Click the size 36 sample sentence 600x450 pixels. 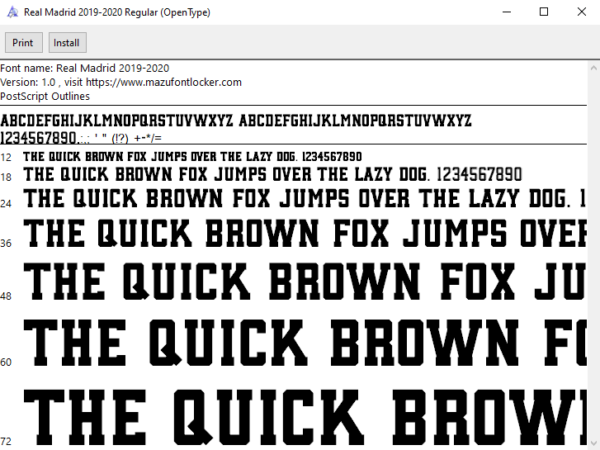[305, 233]
